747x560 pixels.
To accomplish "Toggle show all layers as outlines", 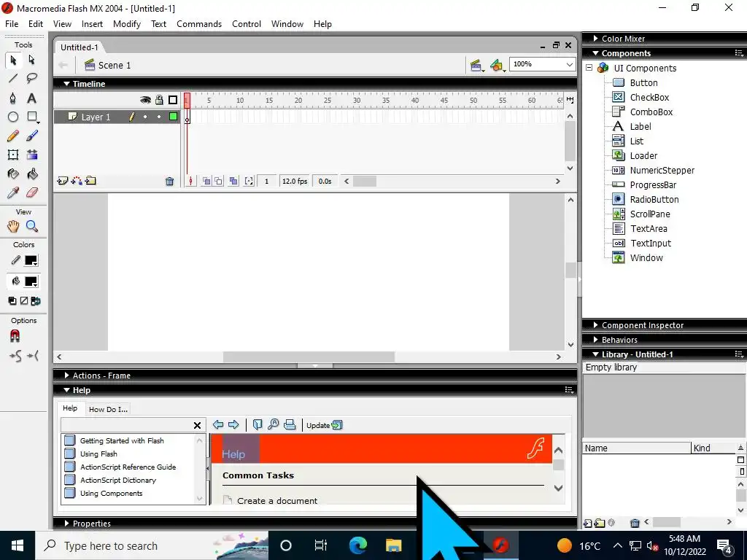I will 173,100.
